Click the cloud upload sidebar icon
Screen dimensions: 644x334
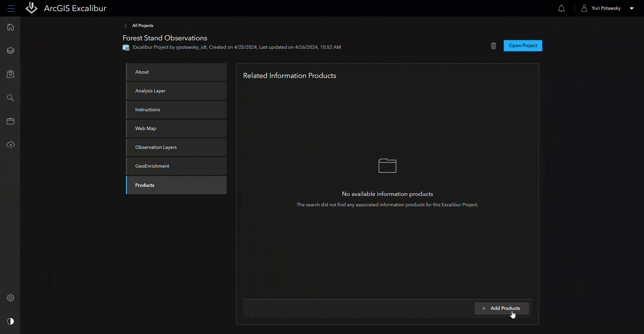point(10,145)
